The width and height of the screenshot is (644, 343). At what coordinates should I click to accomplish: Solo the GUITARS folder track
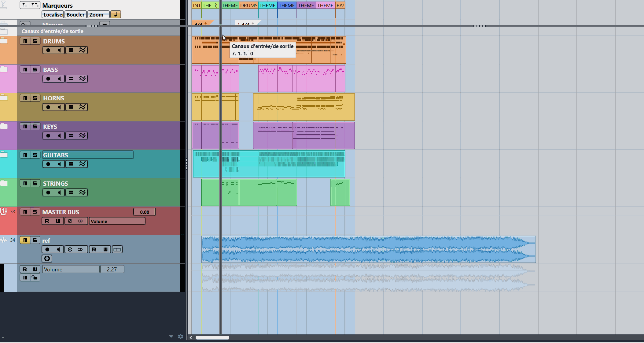point(35,155)
